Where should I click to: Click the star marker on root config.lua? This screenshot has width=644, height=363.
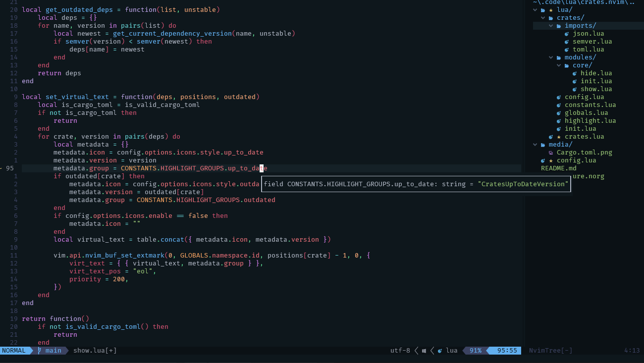tap(551, 160)
